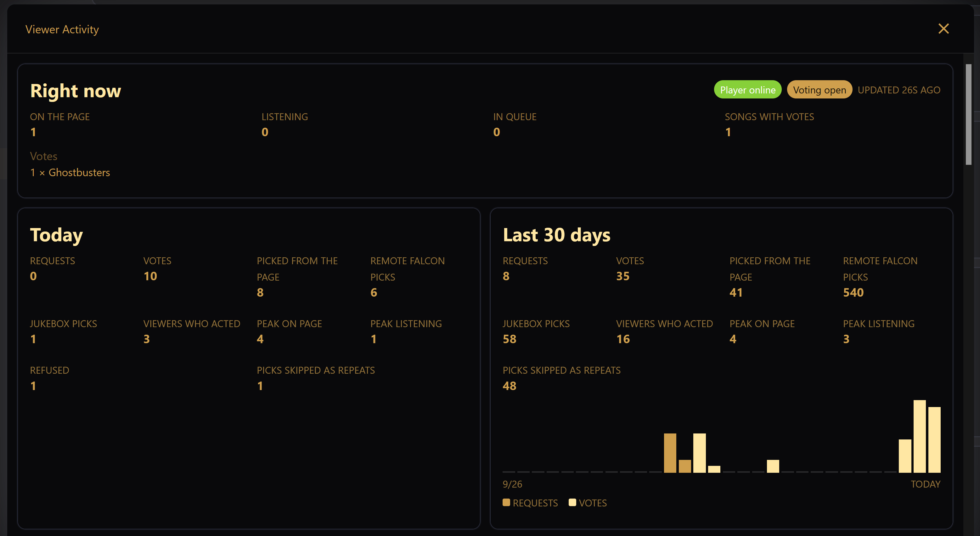The image size is (980, 536).
Task: Click Last 30 days 'PEAK LISTENING' label
Action: 879,323
